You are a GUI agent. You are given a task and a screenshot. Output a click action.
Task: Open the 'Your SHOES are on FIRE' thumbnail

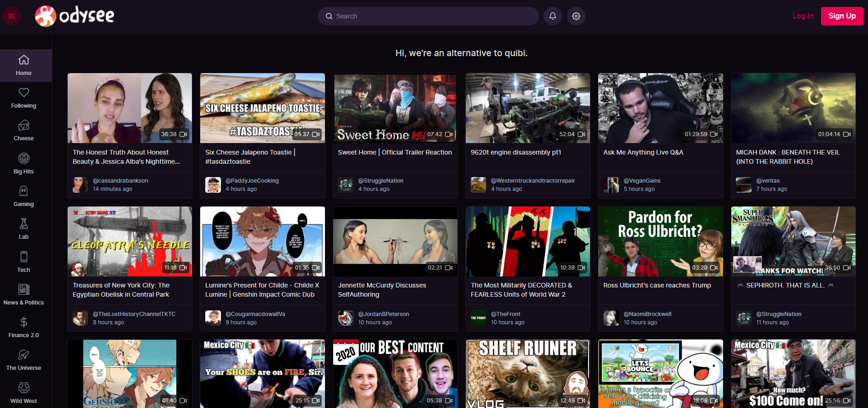pos(262,374)
